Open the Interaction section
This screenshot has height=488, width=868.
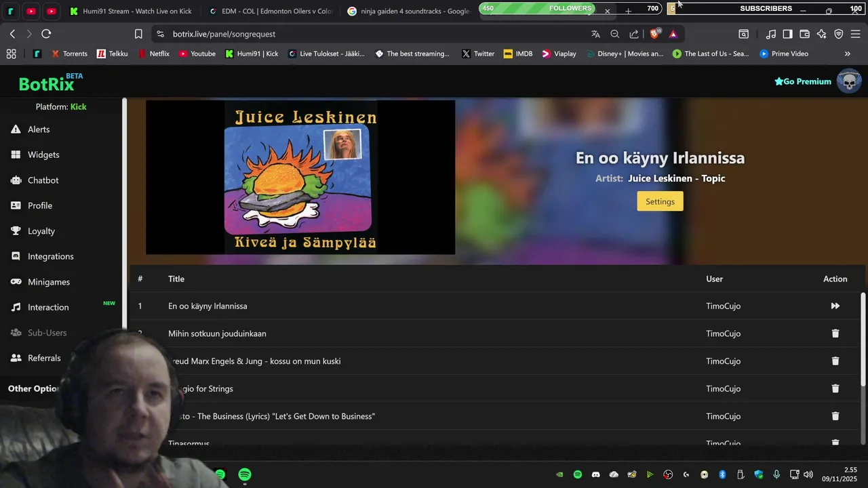point(48,307)
